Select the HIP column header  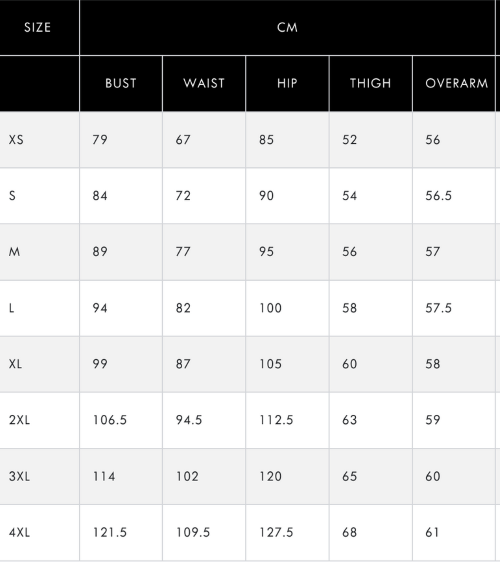point(287,83)
